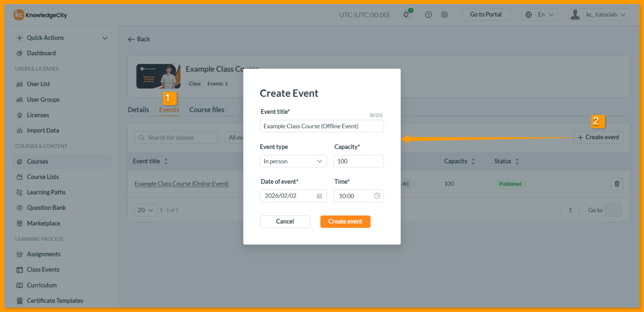Screen dimensions: 644x312
Task: Open the Event type dropdown
Action: pos(293,161)
